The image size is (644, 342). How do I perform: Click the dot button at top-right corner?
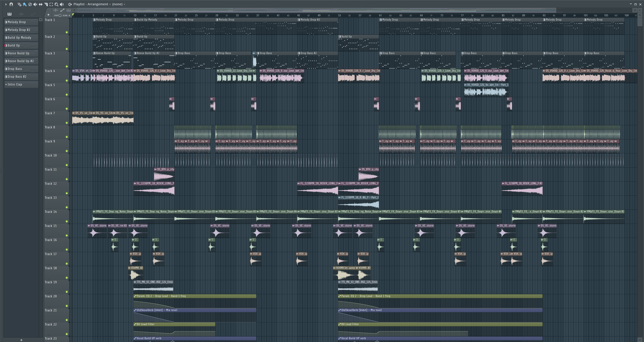tap(640, 10)
